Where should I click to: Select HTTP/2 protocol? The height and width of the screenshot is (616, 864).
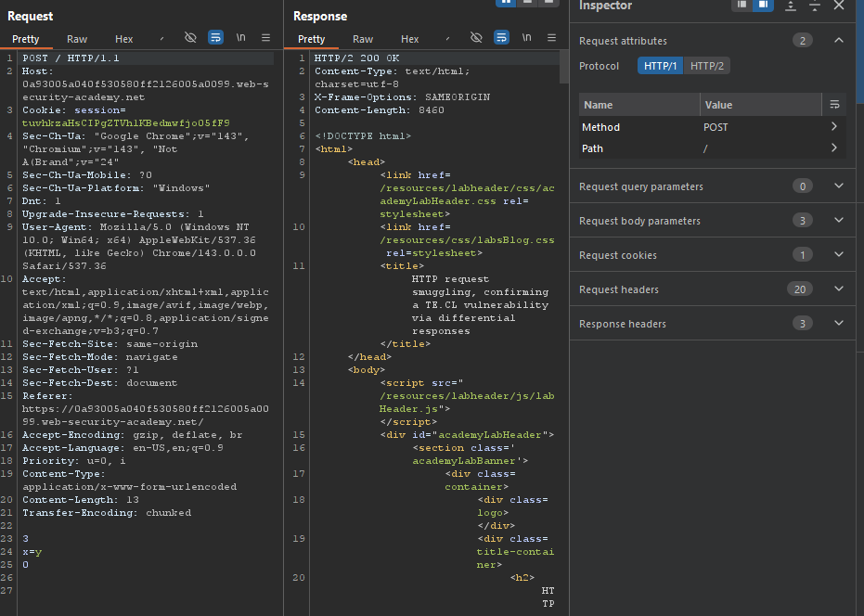coord(707,66)
